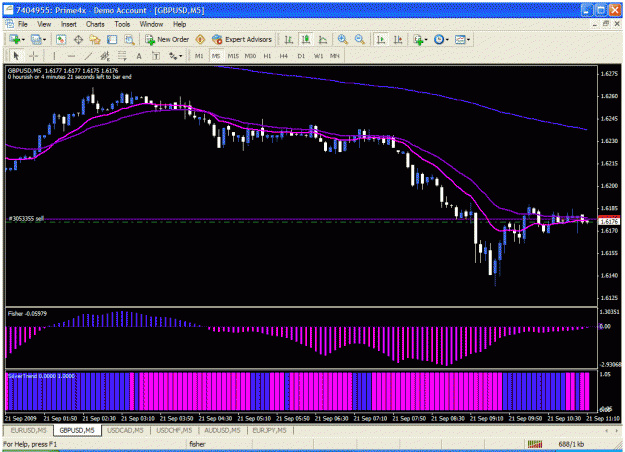Expand the New Chart dropdown arrow
This screenshot has width=625, height=452.
click(23, 39)
